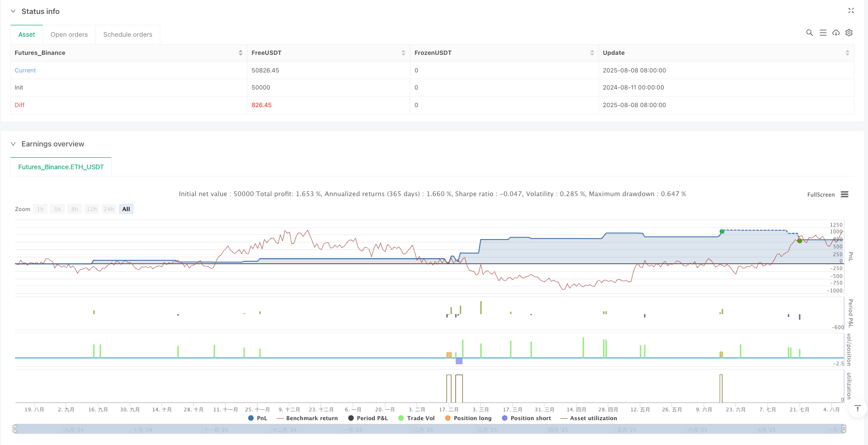Click the cloud download icon
The height and width of the screenshot is (445, 868).
835,33
